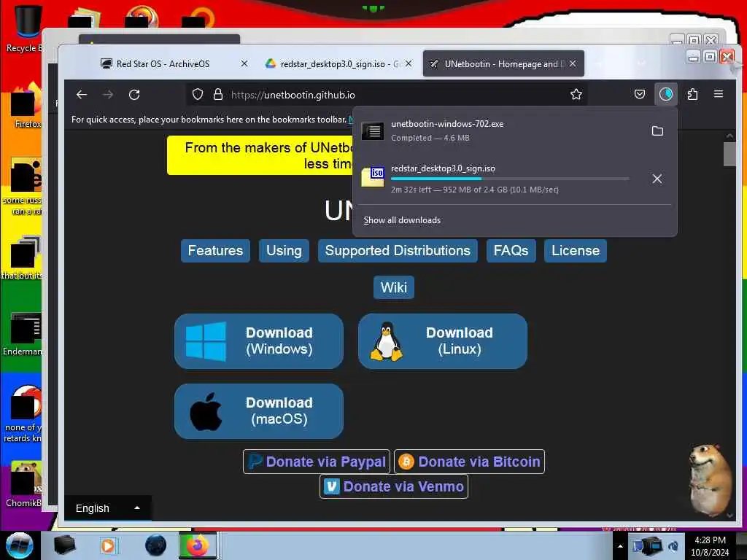
Task: Show site security padlock info
Action: (x=217, y=95)
